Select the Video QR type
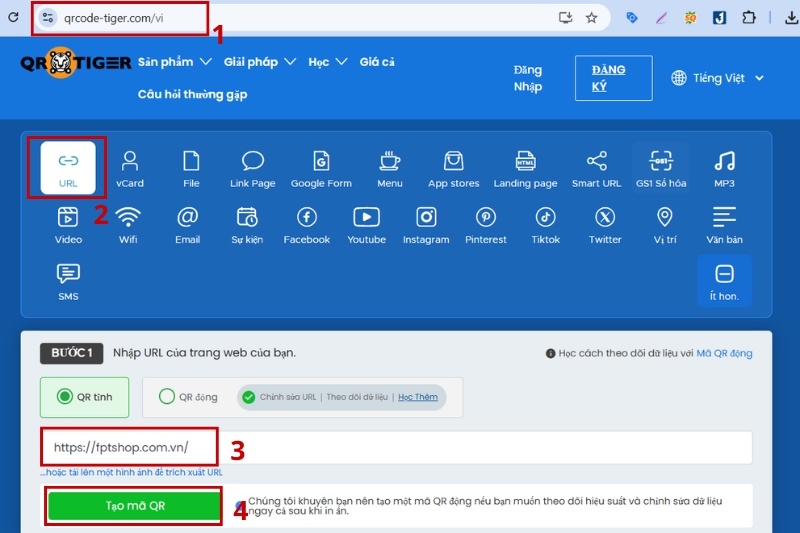This screenshot has height=533, width=800. (68, 225)
